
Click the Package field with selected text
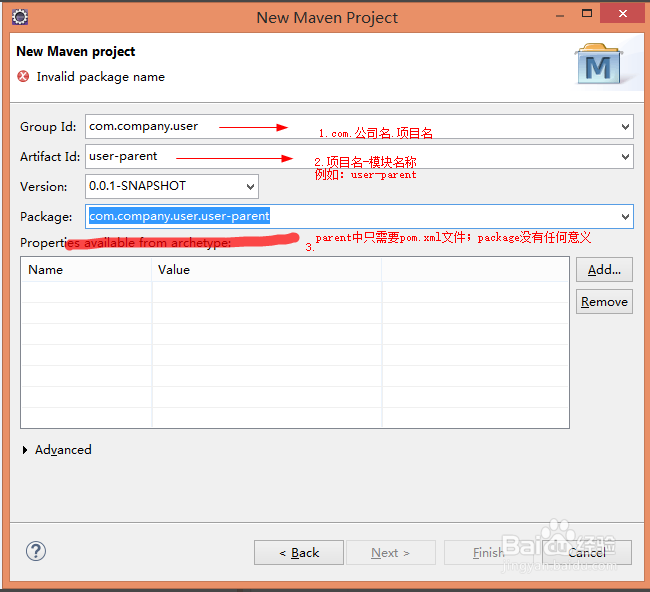click(x=359, y=216)
